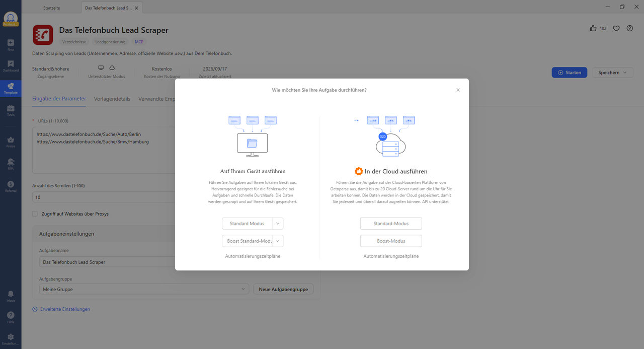644x349 pixels.
Task: Add template to favorites heart icon
Action: click(616, 29)
